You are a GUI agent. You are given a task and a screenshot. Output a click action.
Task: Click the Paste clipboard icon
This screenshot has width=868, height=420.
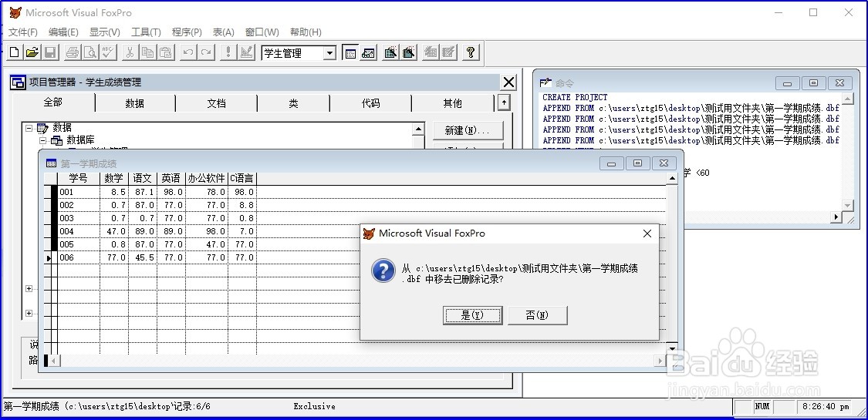click(165, 53)
